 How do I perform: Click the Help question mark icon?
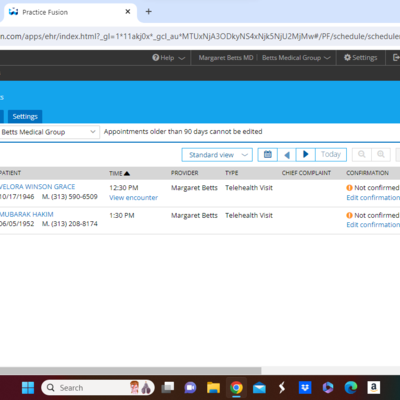pyautogui.click(x=156, y=58)
